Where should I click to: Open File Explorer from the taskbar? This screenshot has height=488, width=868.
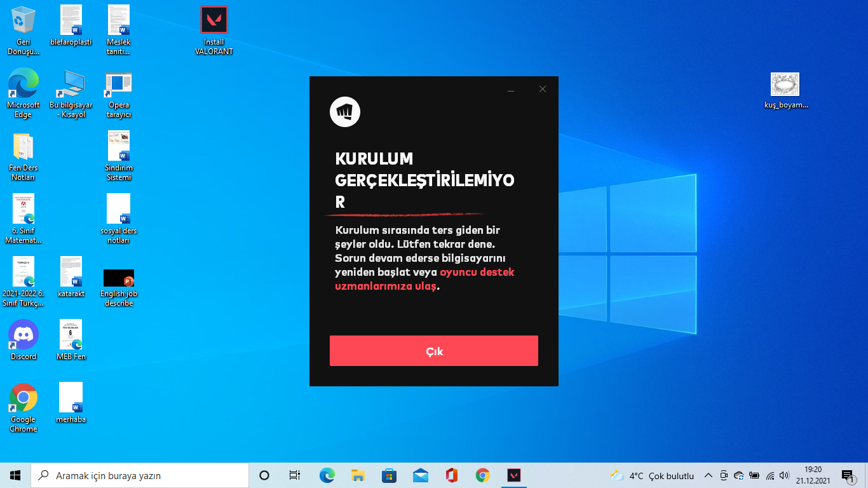coord(358,475)
